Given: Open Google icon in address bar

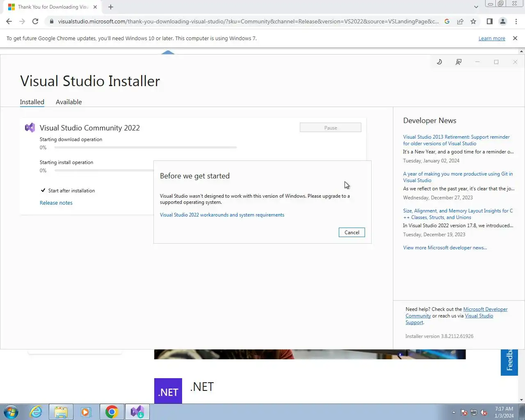Looking at the screenshot, I should 447,21.
